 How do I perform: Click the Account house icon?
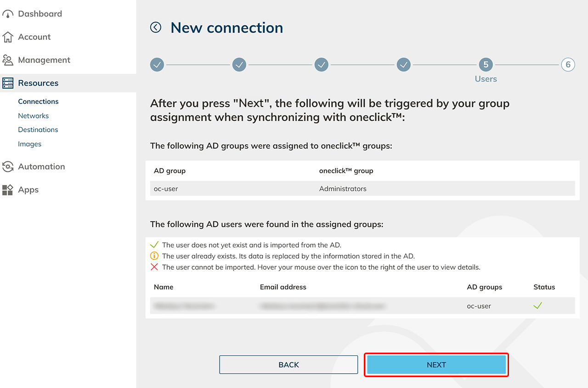[8, 37]
